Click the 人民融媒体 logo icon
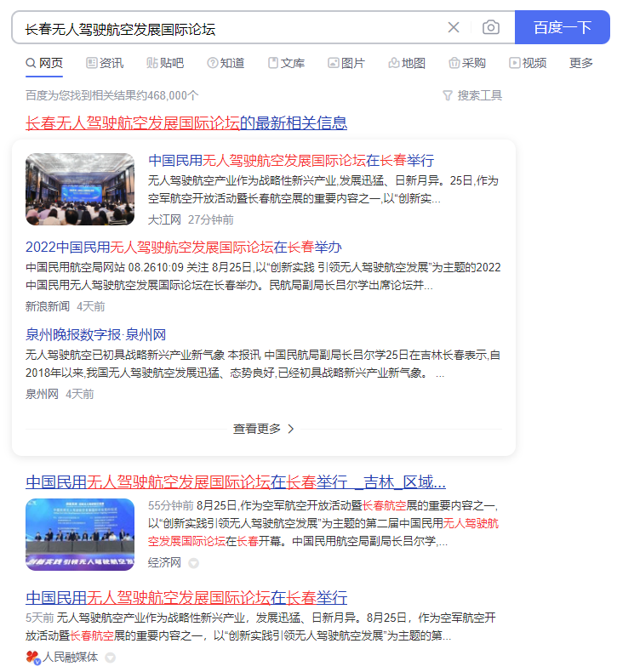This screenshot has height=672, width=617. click(x=33, y=658)
